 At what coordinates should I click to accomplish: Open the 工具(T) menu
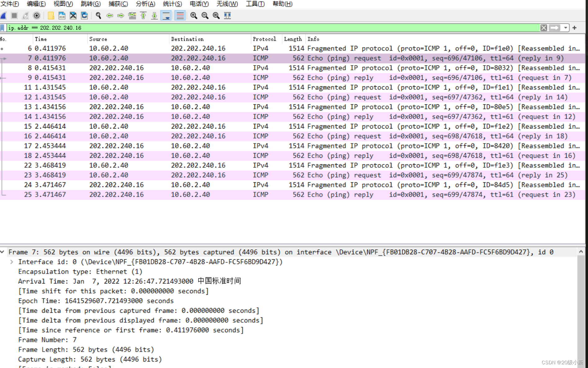(x=255, y=4)
